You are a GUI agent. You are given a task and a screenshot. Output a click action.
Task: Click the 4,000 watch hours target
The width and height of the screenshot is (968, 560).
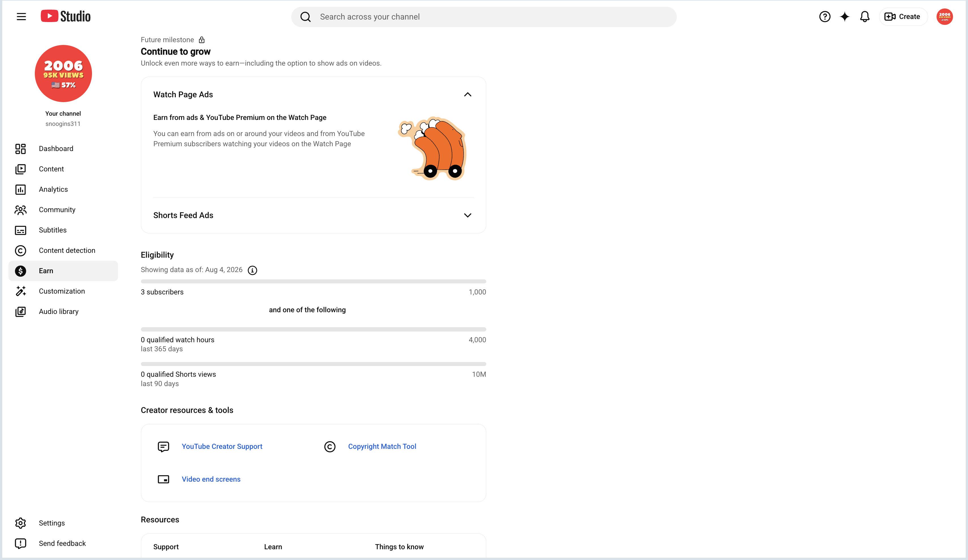coord(477,340)
